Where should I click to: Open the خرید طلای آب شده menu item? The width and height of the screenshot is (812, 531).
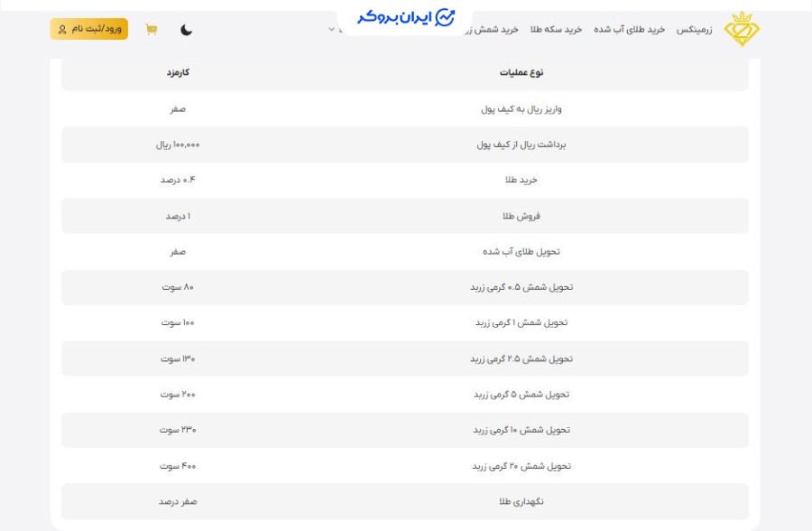629,30
